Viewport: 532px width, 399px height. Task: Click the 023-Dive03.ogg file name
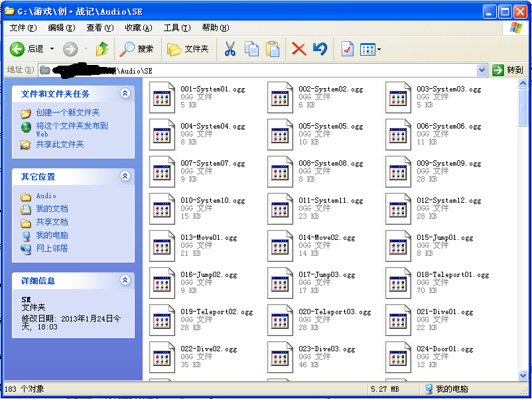click(327, 349)
